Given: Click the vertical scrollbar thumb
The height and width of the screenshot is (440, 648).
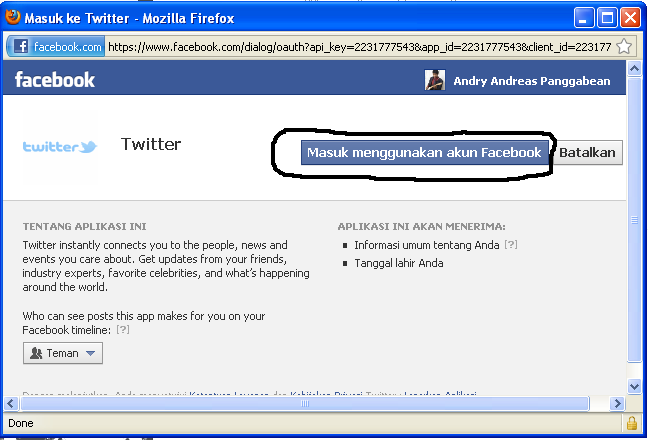Looking at the screenshot, I should pos(634,220).
